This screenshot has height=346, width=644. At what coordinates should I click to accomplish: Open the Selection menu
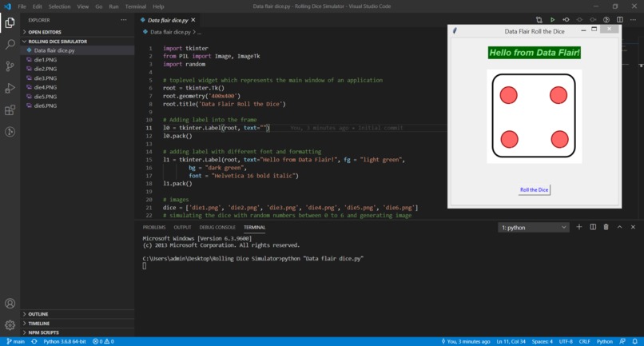[x=60, y=6]
